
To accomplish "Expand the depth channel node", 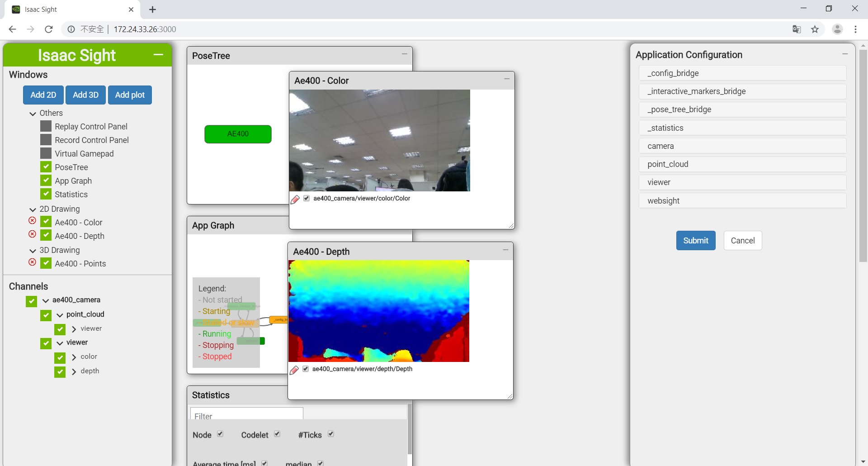I will tap(74, 371).
